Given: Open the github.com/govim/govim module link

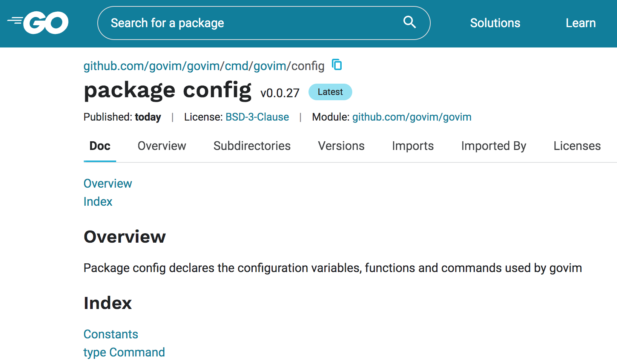Looking at the screenshot, I should (411, 117).
